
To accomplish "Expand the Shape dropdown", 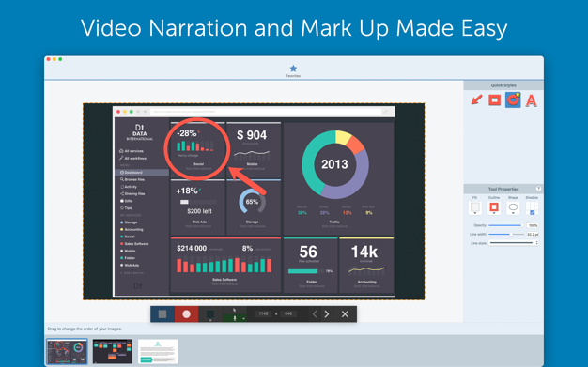I will tap(513, 208).
